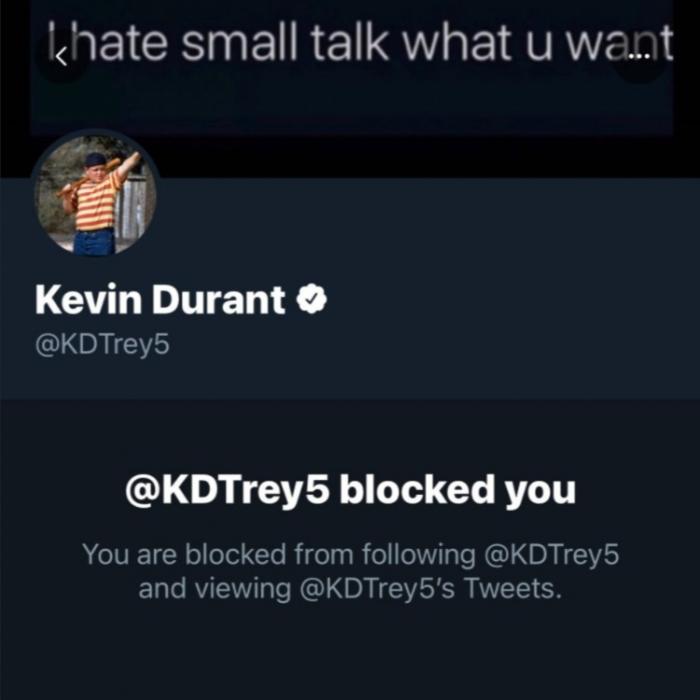Screen dimensions: 700x700
Task: Click @KDTrey5's mention after 'viewing'
Action: [x=377, y=589]
